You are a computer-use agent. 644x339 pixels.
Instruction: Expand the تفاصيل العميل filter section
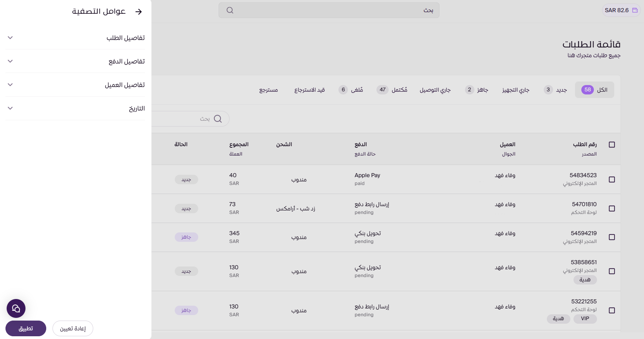pos(75,85)
